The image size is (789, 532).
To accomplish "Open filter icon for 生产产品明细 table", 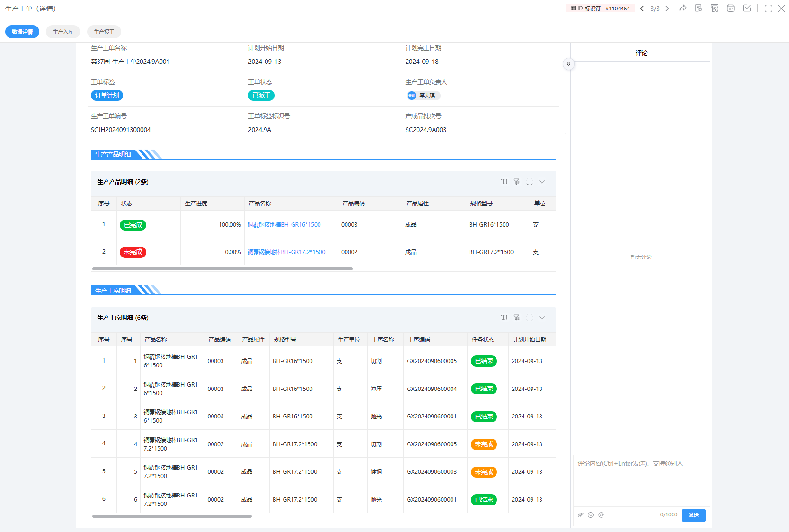I will click(516, 182).
